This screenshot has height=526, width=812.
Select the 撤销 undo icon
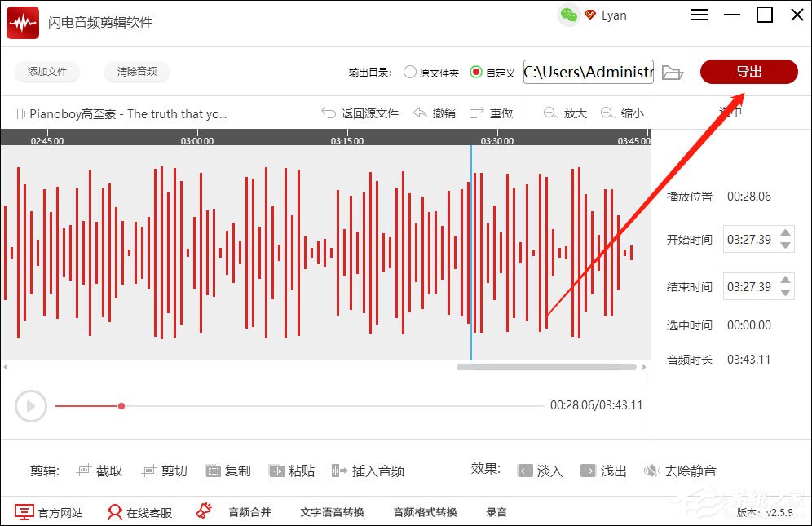(421, 113)
